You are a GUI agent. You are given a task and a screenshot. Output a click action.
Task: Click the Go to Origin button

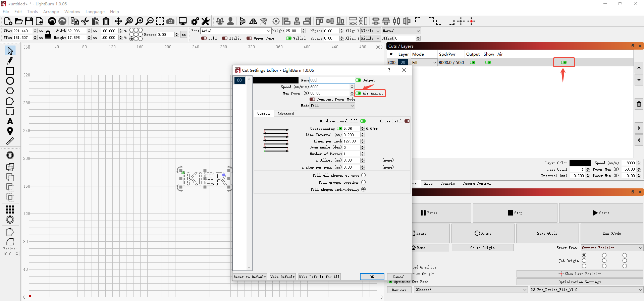pos(483,248)
